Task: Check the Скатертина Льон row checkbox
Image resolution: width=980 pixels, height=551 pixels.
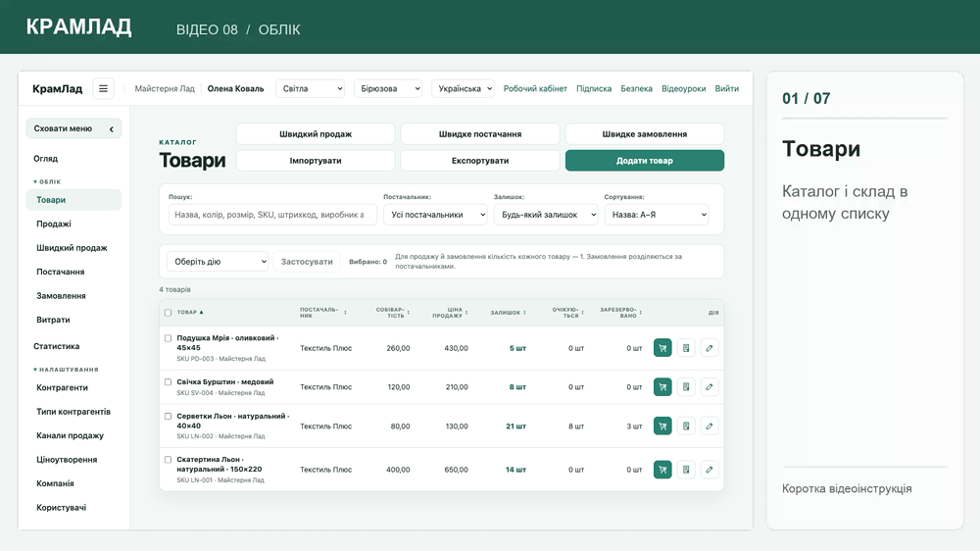Action: point(168,459)
